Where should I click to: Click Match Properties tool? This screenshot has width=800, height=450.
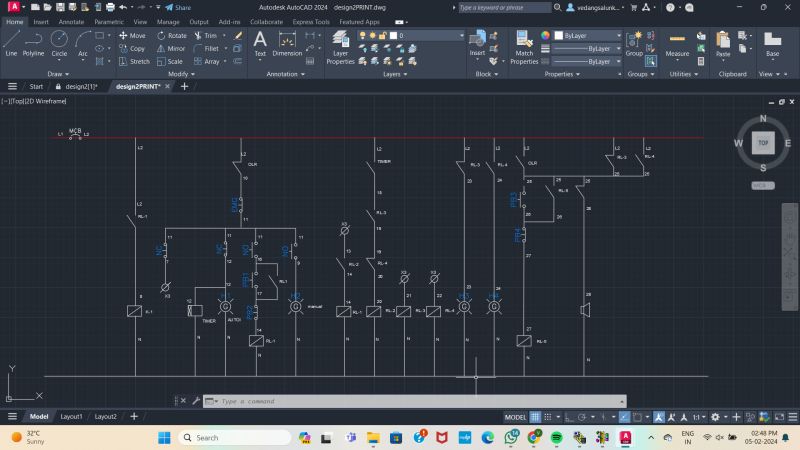524,47
